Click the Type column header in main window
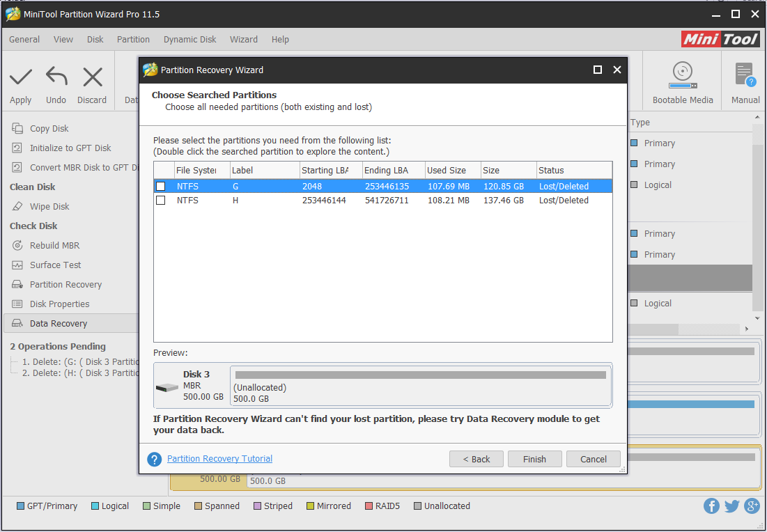Viewport: 767px width, 532px height. click(640, 123)
